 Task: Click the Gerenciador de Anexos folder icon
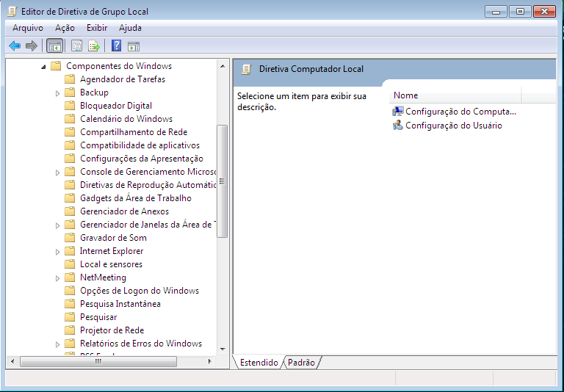click(70, 211)
